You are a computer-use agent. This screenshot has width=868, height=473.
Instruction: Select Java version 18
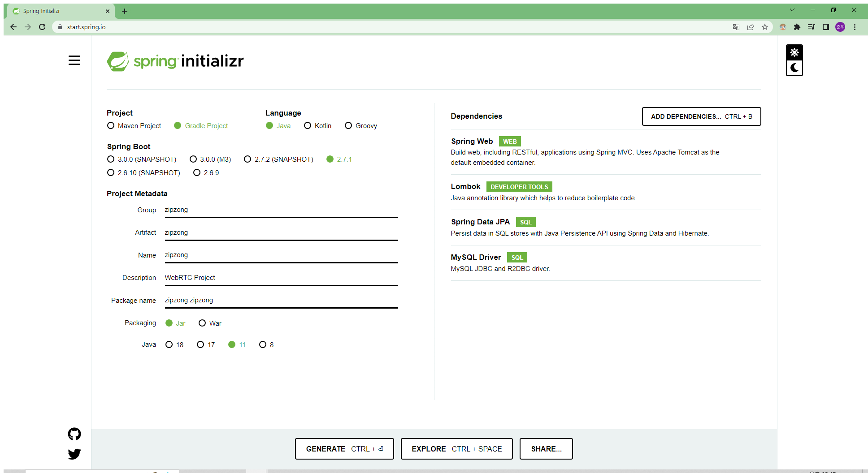(174, 345)
